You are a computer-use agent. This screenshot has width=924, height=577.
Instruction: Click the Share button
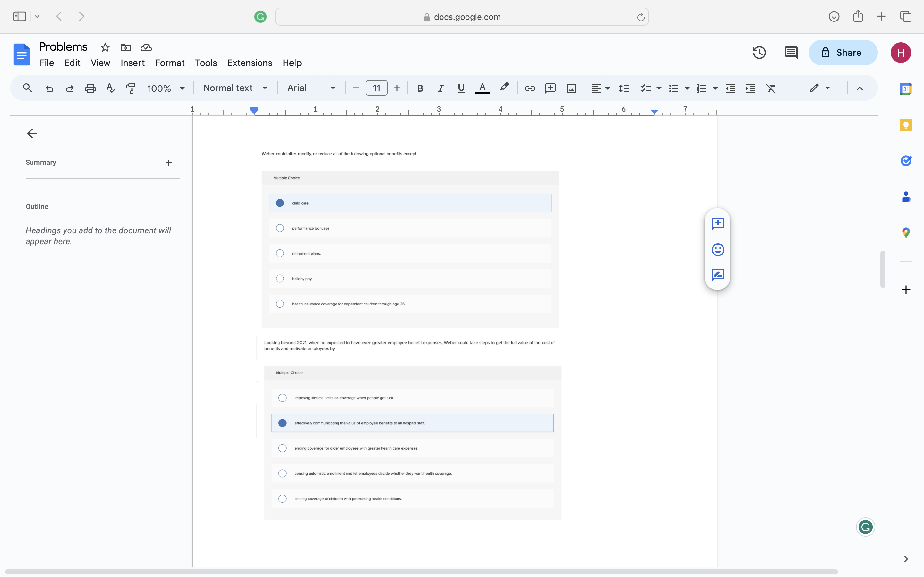click(843, 53)
